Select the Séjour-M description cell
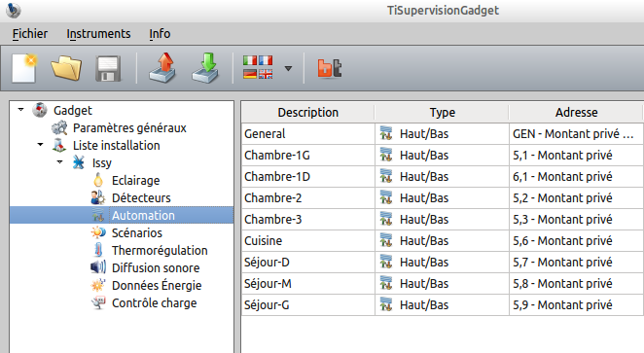Screen dimensions: 644x353 pyautogui.click(x=308, y=284)
